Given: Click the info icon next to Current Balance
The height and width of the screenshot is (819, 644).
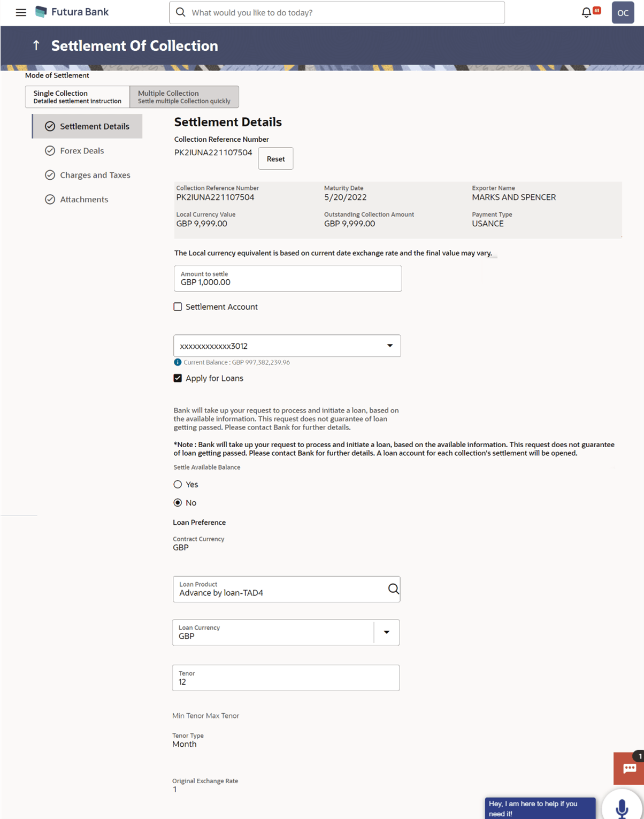Looking at the screenshot, I should [177, 362].
